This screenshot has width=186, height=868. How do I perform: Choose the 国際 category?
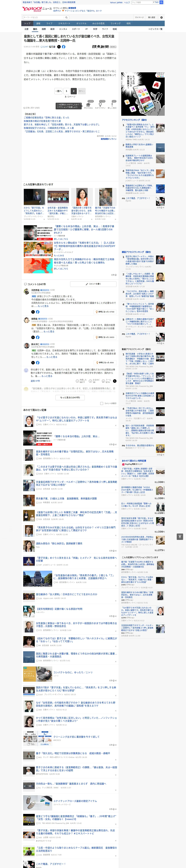44,29
